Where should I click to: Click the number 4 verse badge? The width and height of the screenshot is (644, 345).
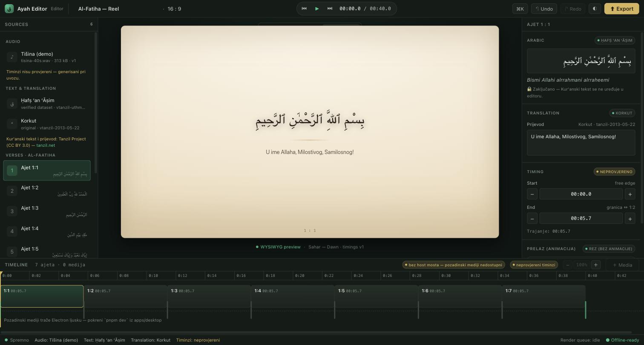point(12,231)
